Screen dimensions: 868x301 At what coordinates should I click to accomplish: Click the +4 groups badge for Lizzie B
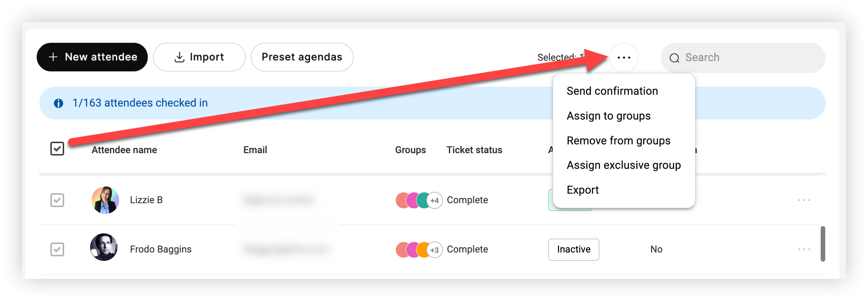(434, 200)
